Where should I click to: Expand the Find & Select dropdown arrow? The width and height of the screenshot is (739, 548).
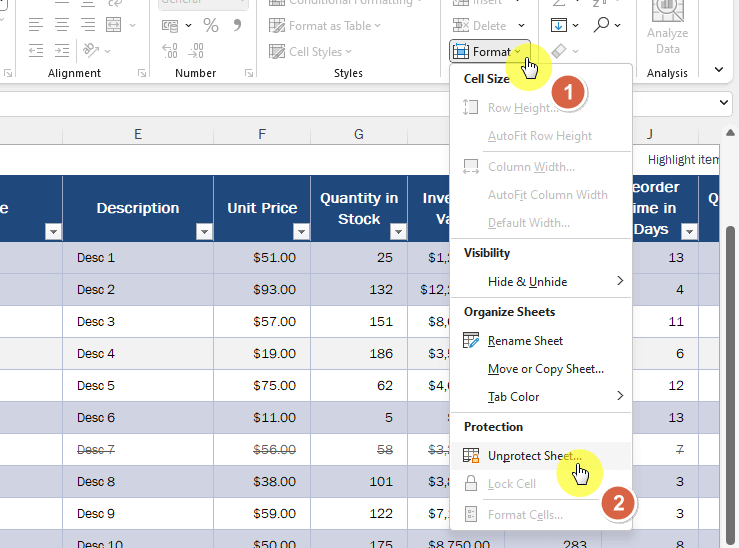click(617, 25)
